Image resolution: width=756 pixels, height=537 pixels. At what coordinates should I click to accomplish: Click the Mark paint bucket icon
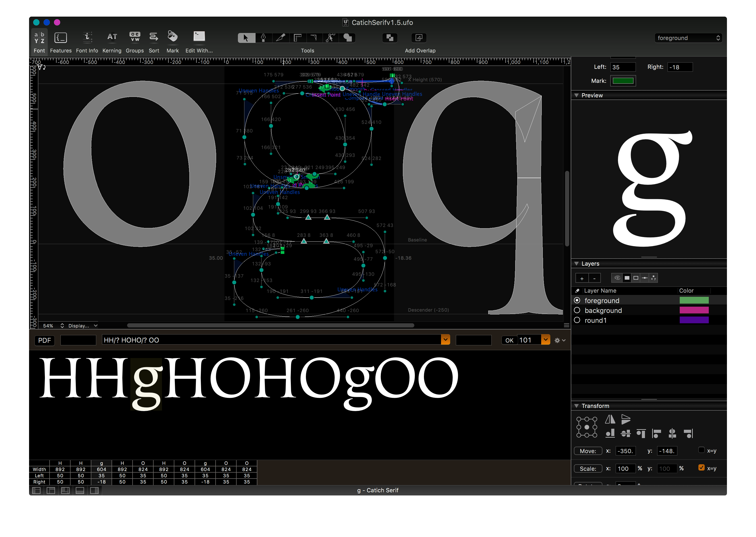pos(173,36)
